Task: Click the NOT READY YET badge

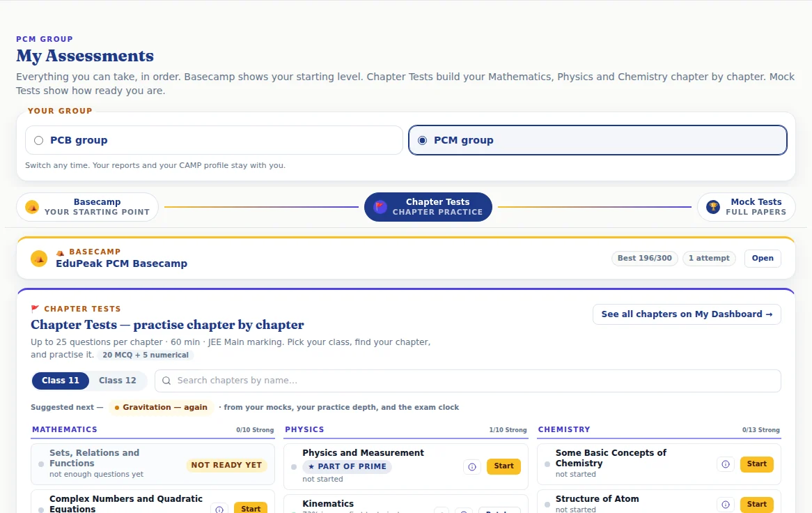Action: [x=226, y=466]
